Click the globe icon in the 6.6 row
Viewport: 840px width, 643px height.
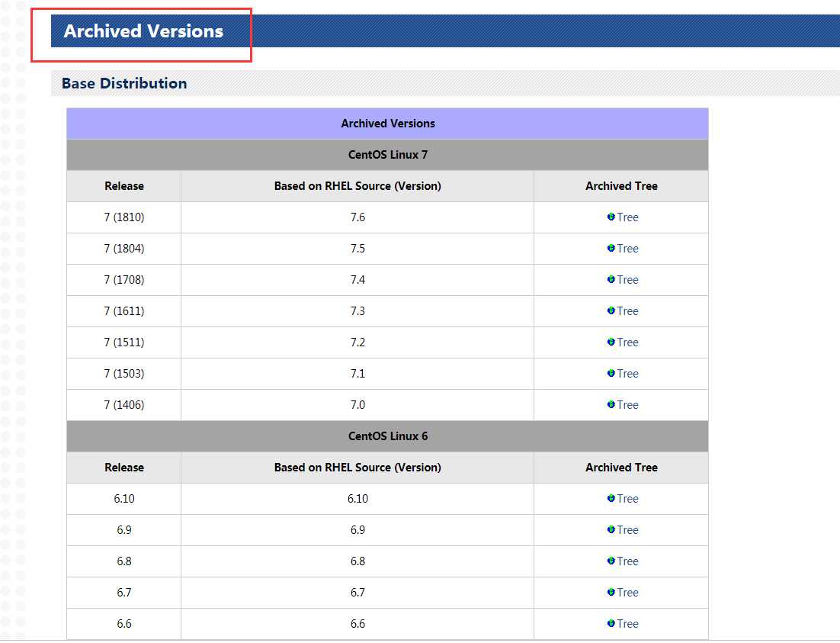click(611, 623)
